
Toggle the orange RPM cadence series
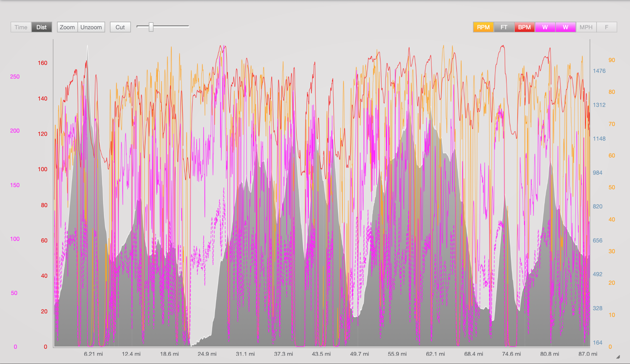pyautogui.click(x=483, y=27)
